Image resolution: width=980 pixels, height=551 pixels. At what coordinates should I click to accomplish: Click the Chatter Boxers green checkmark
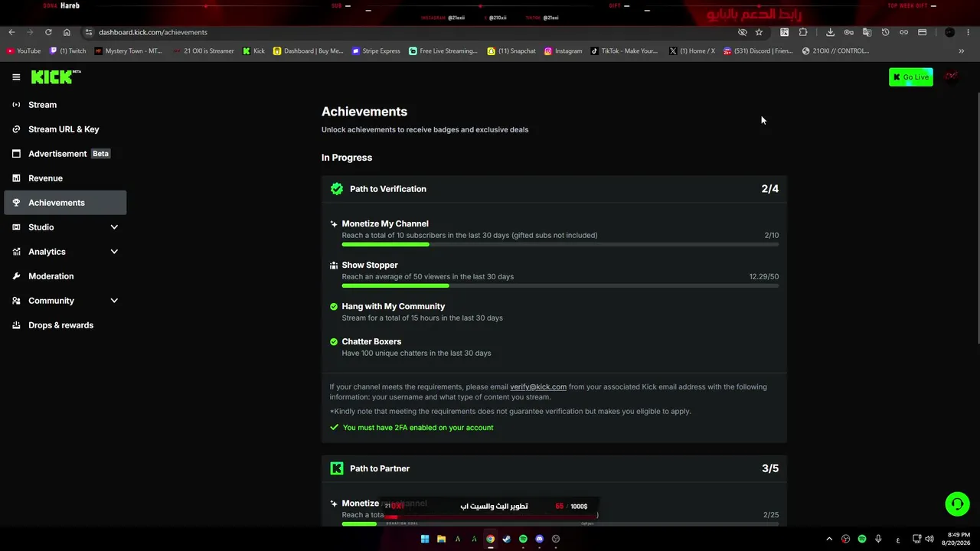(334, 342)
